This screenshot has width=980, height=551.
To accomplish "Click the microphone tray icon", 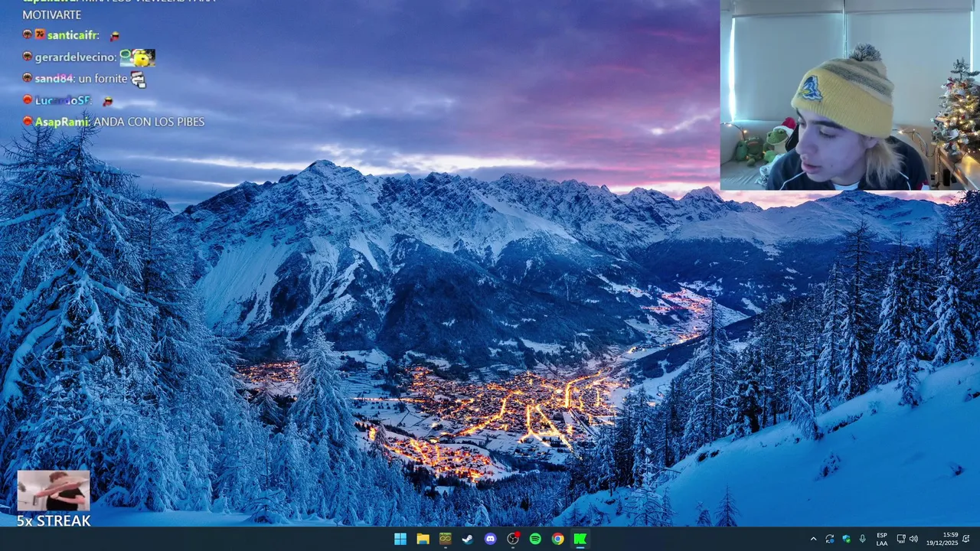I will [863, 539].
